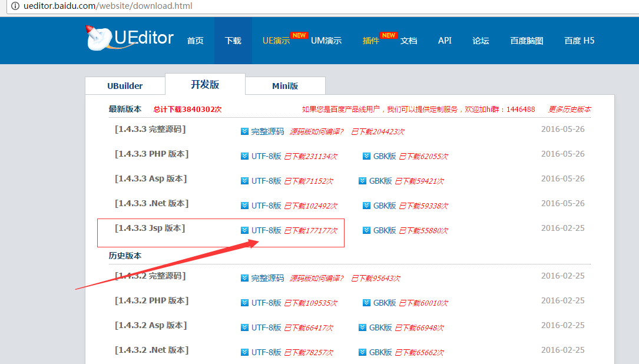Click GBK download icon in 1.4.3.3 PHP row
Image resolution: width=639 pixels, height=364 pixels.
coord(366,156)
